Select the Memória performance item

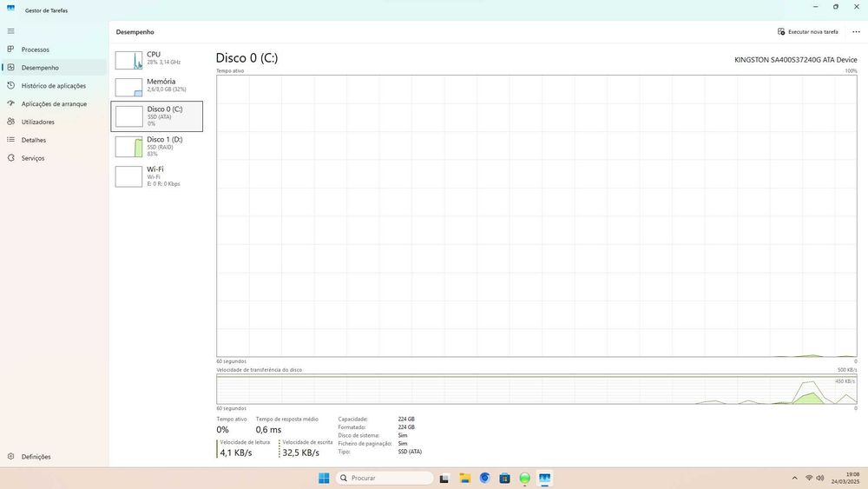point(156,86)
